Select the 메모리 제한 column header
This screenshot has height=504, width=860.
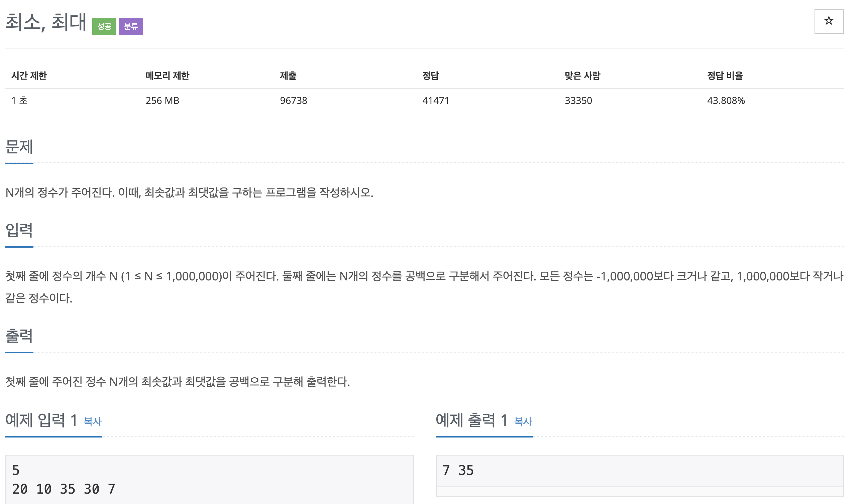(168, 76)
